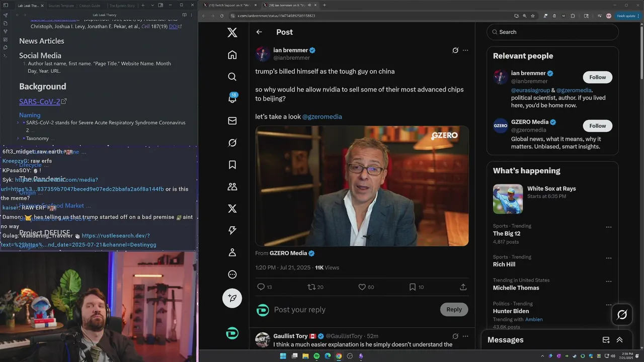644x362 pixels.
Task: Expand the Messages drawer chevrons
Action: pyautogui.click(x=619, y=340)
